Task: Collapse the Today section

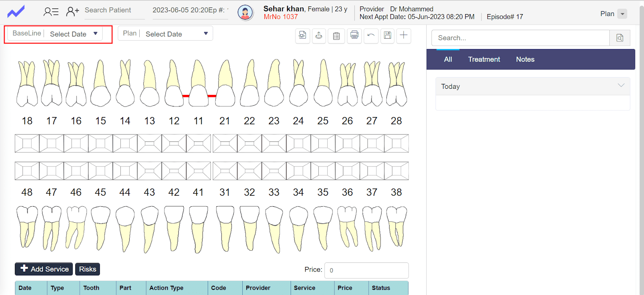Action: (x=621, y=86)
